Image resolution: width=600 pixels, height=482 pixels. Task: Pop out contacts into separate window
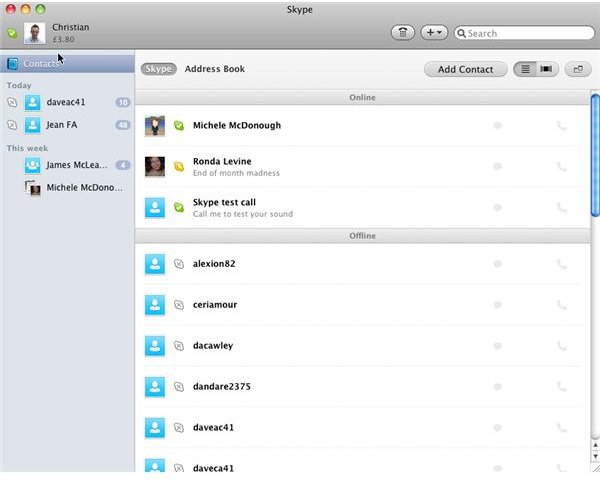pyautogui.click(x=578, y=69)
